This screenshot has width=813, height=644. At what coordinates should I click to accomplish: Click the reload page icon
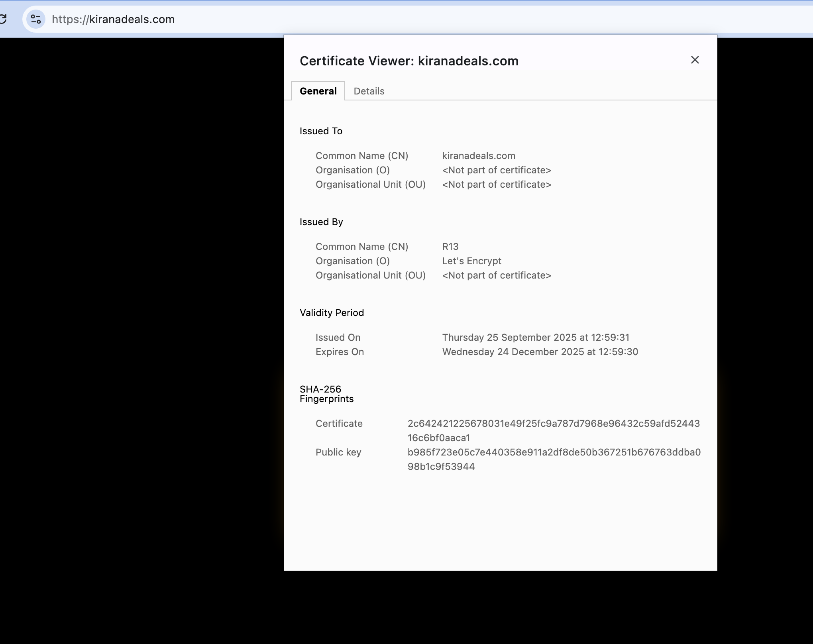(3, 19)
